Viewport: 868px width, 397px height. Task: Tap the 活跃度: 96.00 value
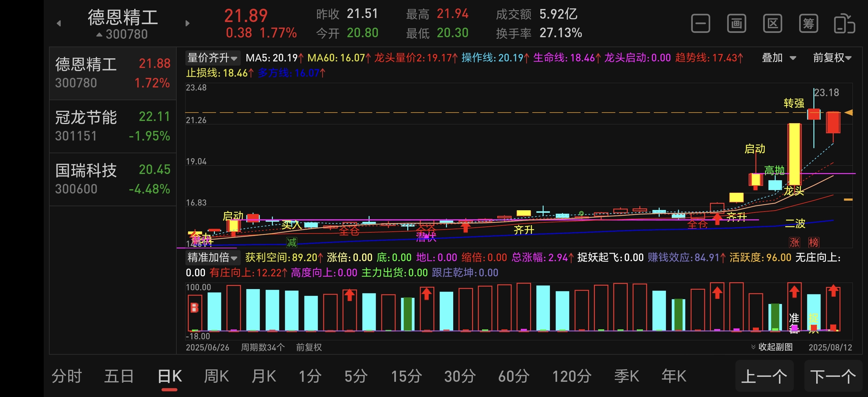click(760, 257)
